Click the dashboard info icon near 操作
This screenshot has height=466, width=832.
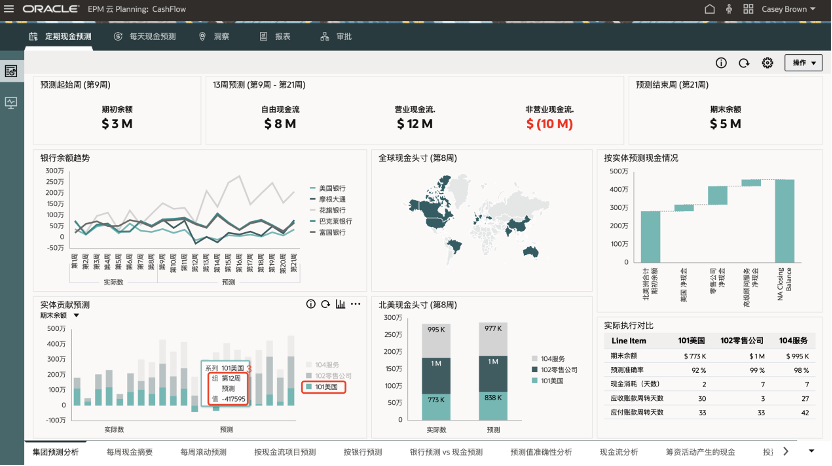coord(721,63)
